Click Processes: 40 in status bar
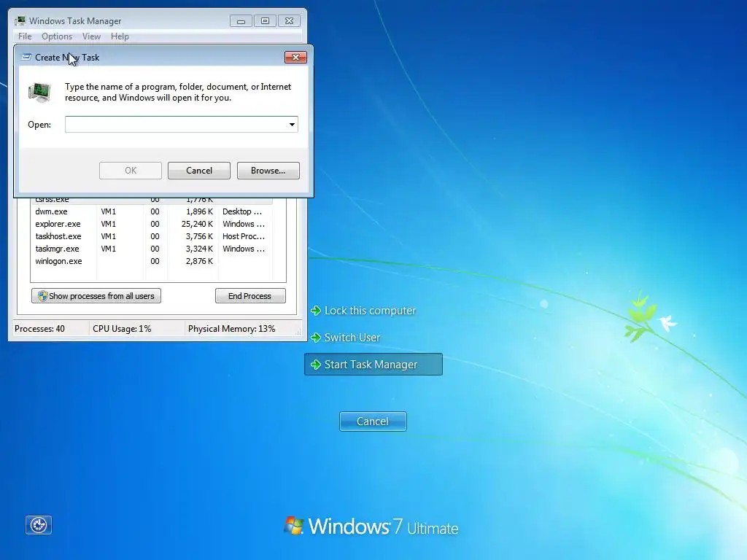This screenshot has height=560, width=747. (x=39, y=329)
